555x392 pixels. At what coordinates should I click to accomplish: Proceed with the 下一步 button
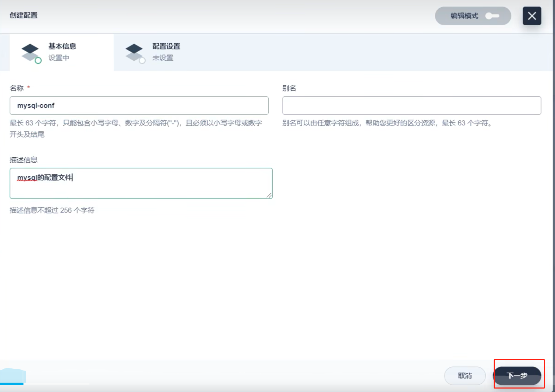[517, 376]
